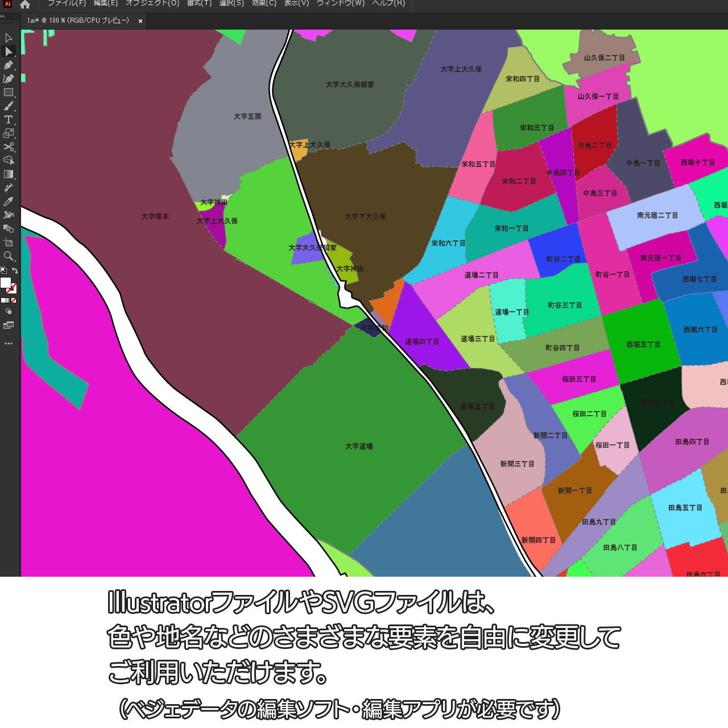The image size is (728, 728).
Task: Select the Eyedropper tool
Action: pyautogui.click(x=9, y=201)
